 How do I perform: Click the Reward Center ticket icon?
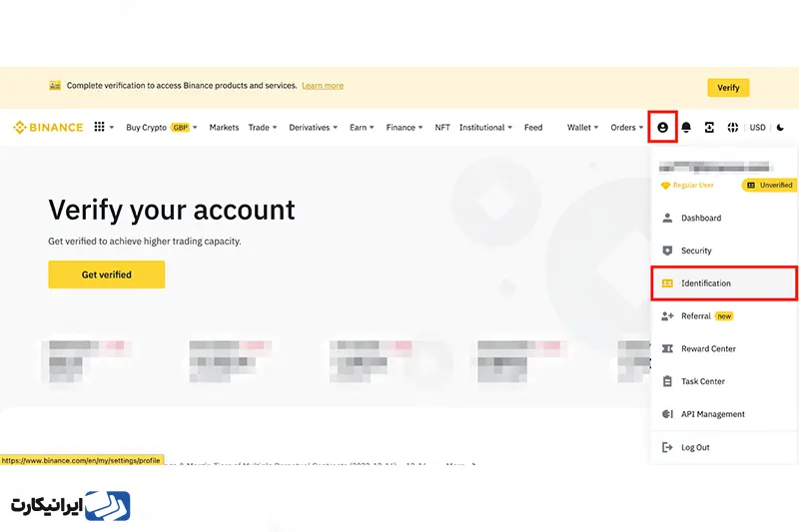(667, 348)
